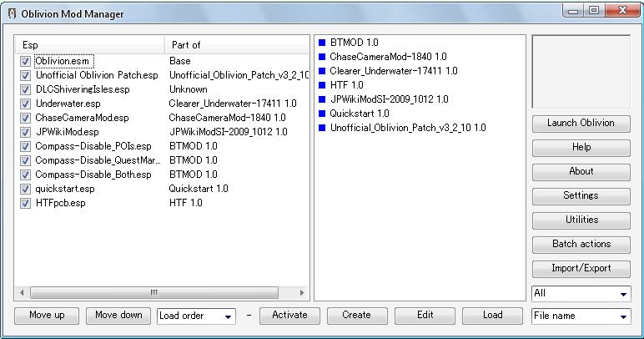Open the File name sort dropdown
The height and width of the screenshot is (339, 644).
coord(581,316)
